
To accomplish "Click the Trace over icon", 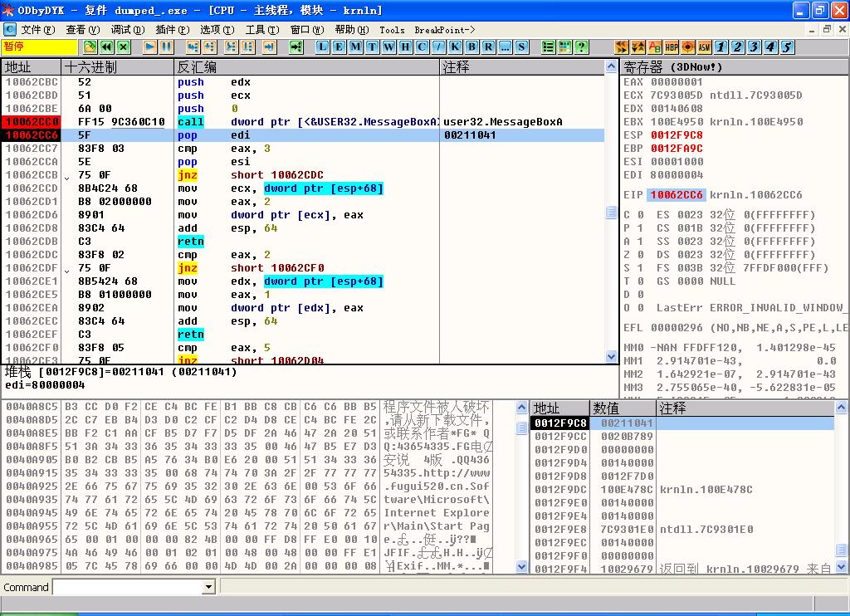I will [x=247, y=47].
